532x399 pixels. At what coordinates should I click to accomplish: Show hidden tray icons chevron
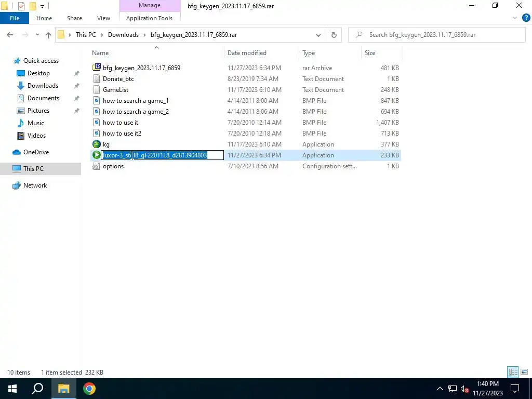point(440,389)
